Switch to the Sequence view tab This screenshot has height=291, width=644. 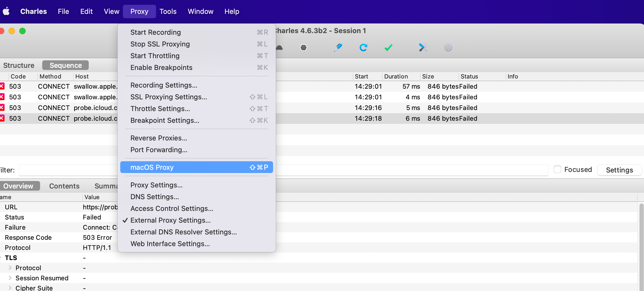coord(66,65)
